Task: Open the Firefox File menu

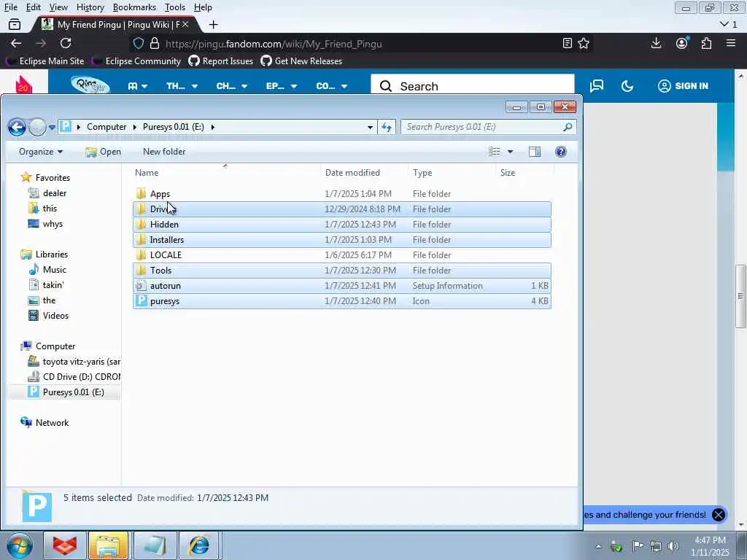Action: [x=10, y=7]
